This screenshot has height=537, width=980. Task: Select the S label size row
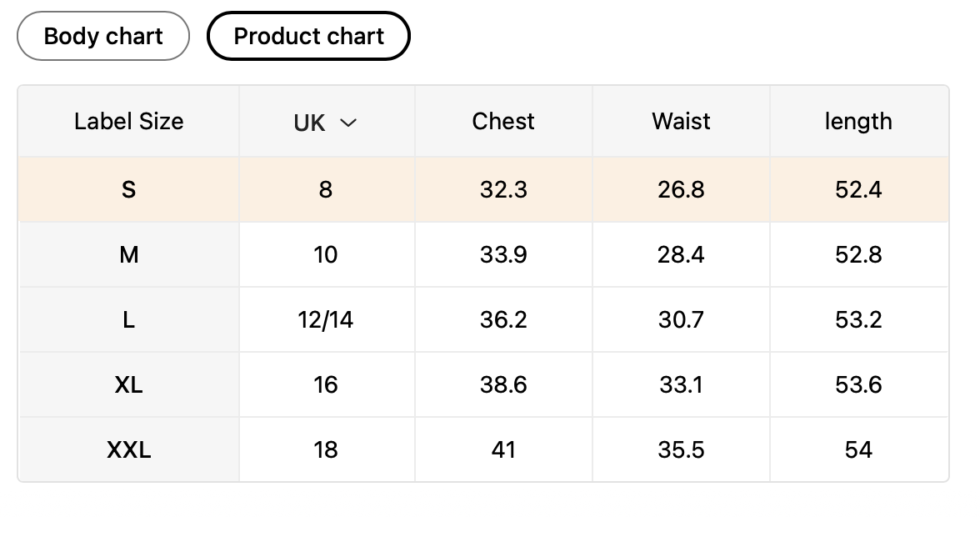[128, 190]
